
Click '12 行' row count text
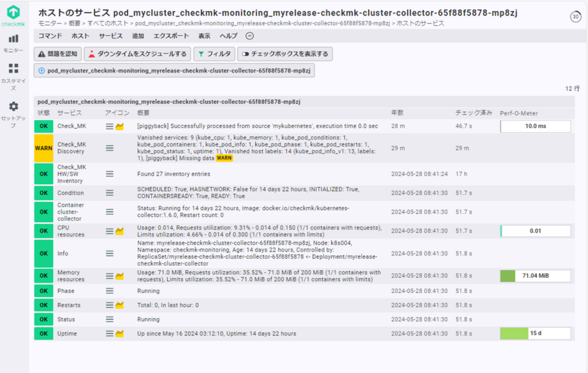(572, 89)
